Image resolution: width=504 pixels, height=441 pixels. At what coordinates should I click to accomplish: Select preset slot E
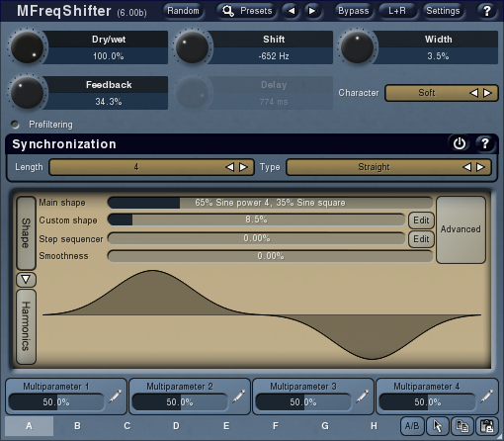click(226, 426)
